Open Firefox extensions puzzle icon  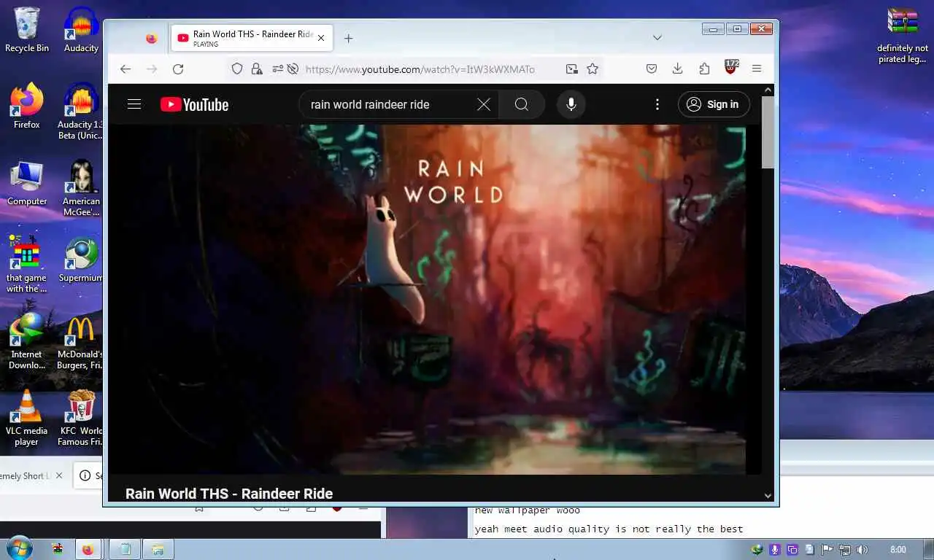click(704, 69)
